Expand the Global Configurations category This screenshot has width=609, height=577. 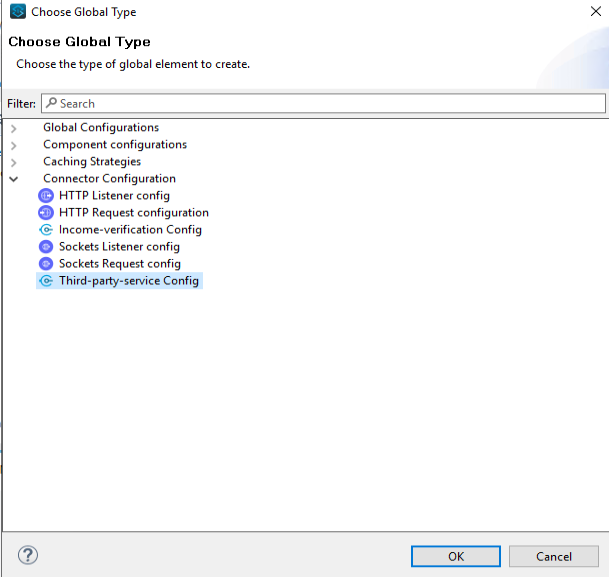(14, 128)
